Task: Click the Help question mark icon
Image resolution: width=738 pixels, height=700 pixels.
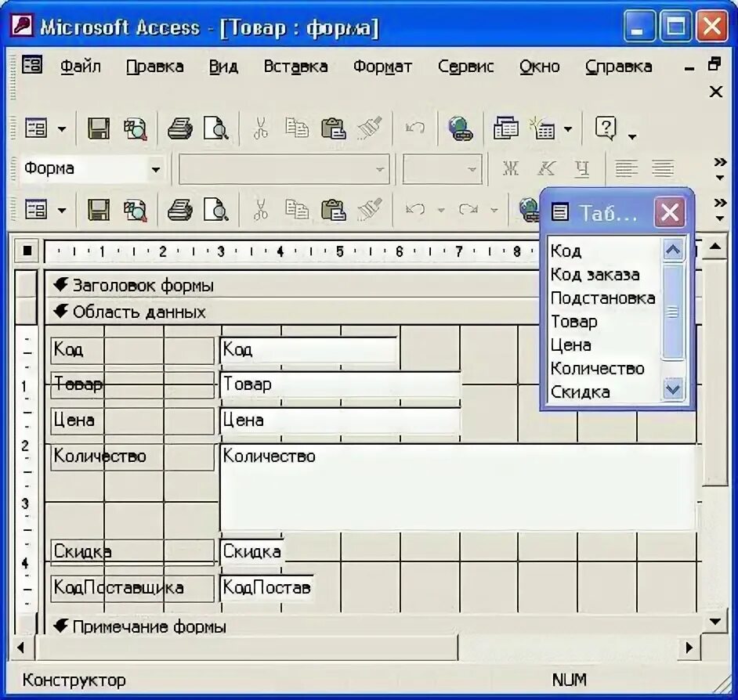Action: coord(606,128)
